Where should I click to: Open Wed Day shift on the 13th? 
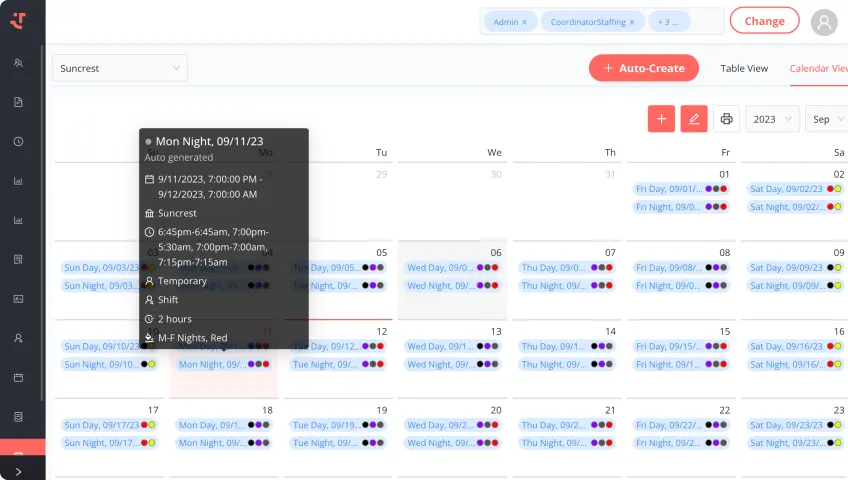[x=453, y=346]
